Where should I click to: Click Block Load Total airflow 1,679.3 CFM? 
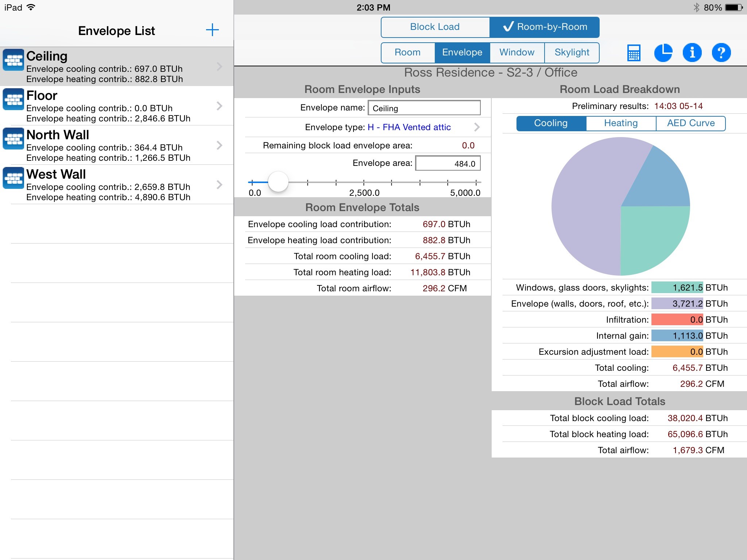(x=698, y=450)
